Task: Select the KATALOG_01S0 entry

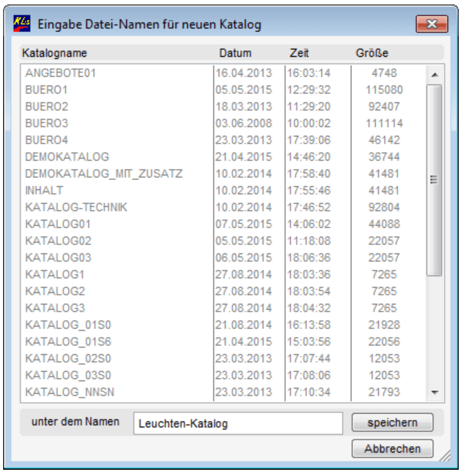Action: click(68, 325)
